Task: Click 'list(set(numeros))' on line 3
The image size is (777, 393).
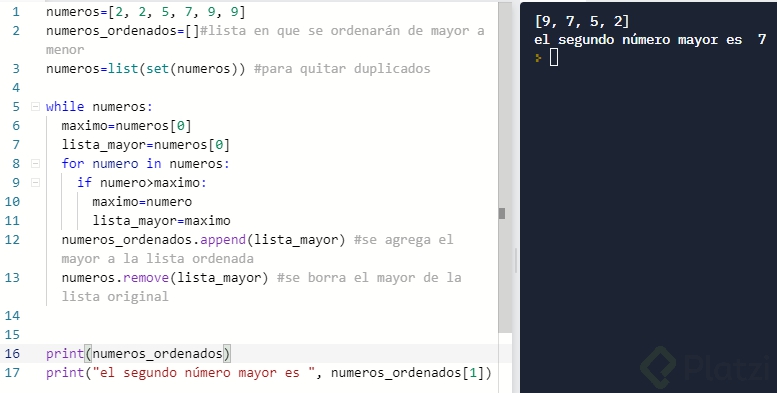Action: tap(176, 68)
